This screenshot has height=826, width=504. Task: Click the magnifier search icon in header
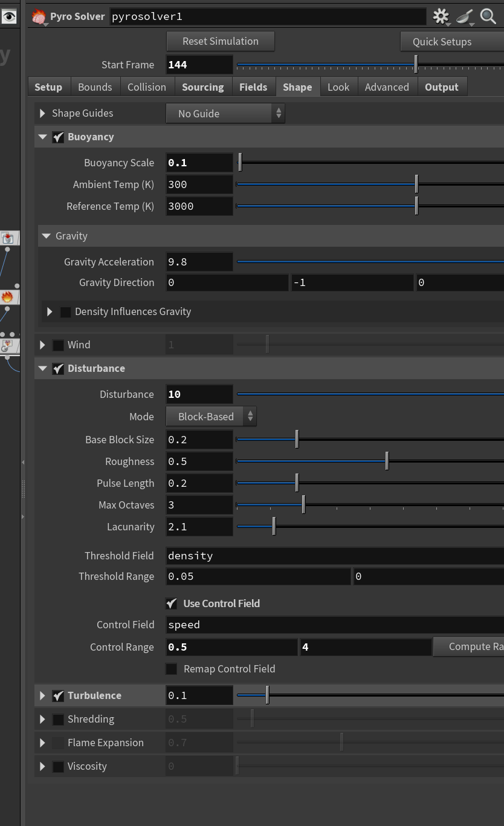click(488, 16)
